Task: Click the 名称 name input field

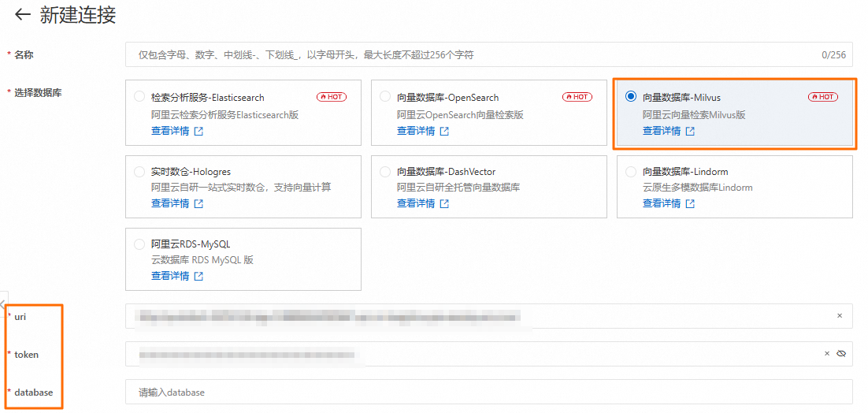Action: point(489,55)
